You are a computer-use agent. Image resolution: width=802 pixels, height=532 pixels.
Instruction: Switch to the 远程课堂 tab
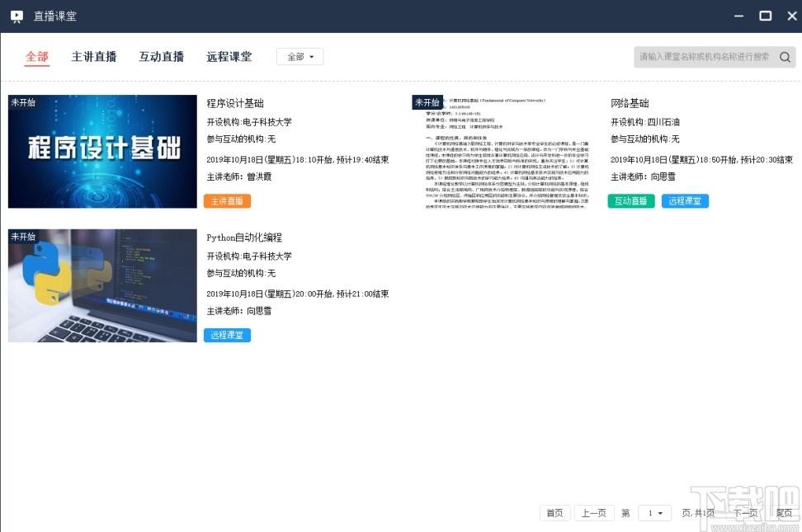229,57
